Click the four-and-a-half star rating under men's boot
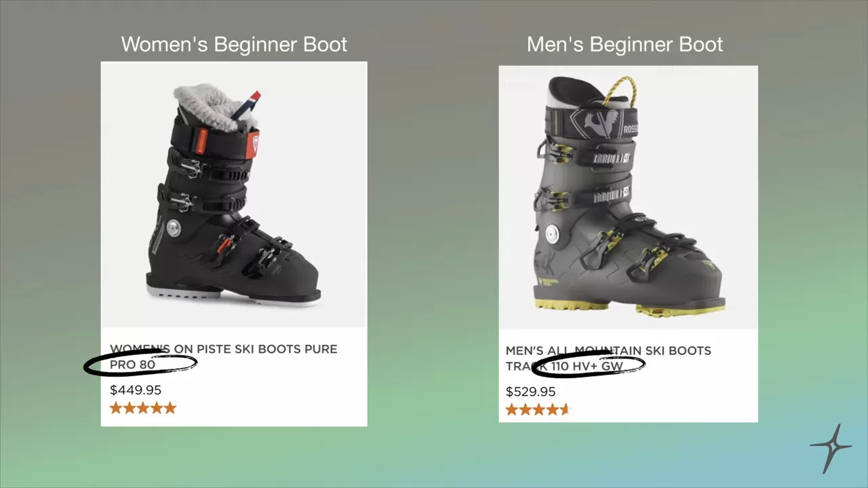 [x=538, y=409]
